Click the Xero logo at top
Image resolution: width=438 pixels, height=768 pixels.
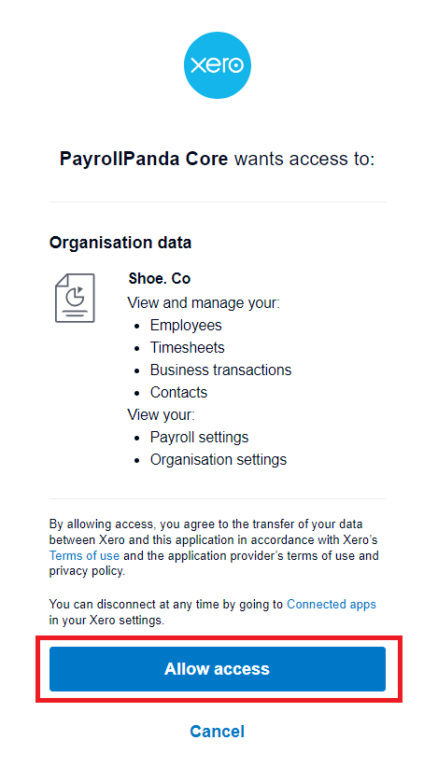point(217,65)
